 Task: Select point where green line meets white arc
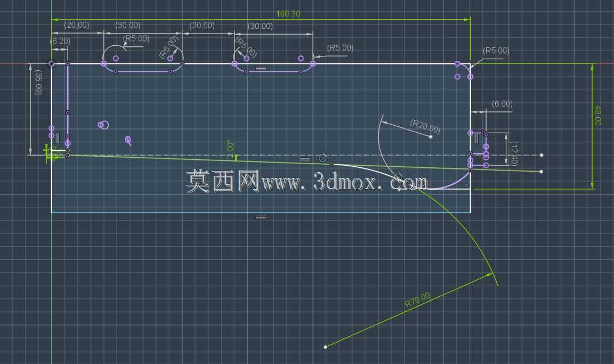tap(332, 164)
